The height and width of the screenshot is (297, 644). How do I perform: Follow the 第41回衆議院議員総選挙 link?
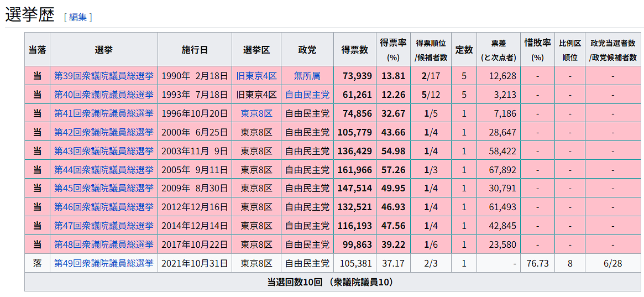[104, 113]
